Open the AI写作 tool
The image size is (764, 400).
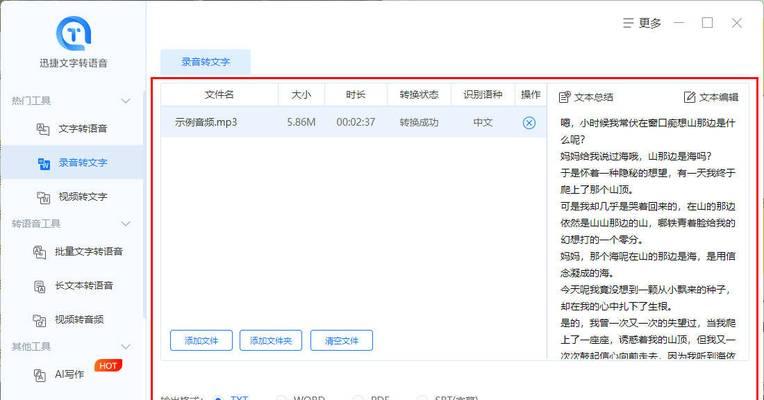(x=58, y=374)
